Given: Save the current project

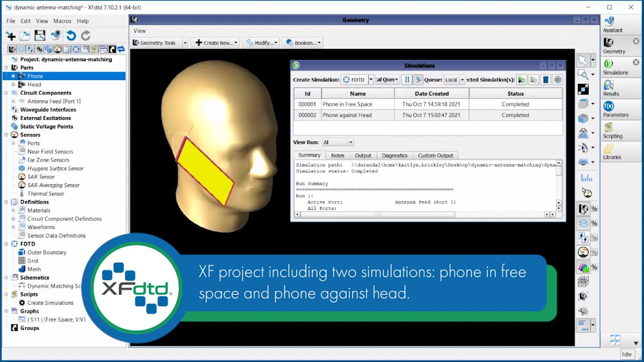Looking at the screenshot, I should tap(40, 35).
